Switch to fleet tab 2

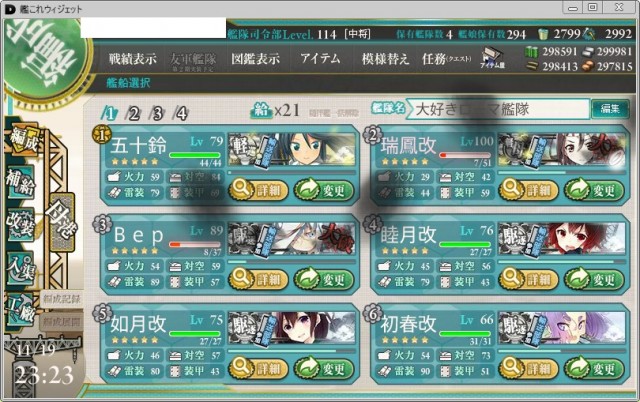[x=133, y=113]
